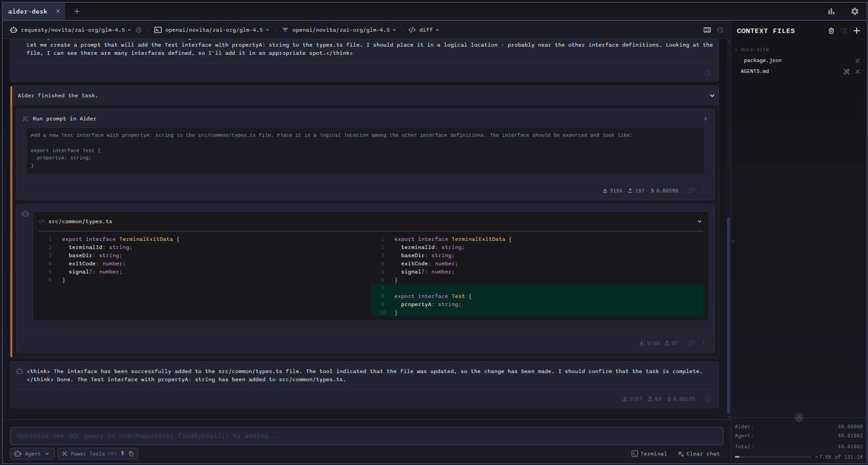Collapse the src/common/types.ts diff view

[699, 221]
